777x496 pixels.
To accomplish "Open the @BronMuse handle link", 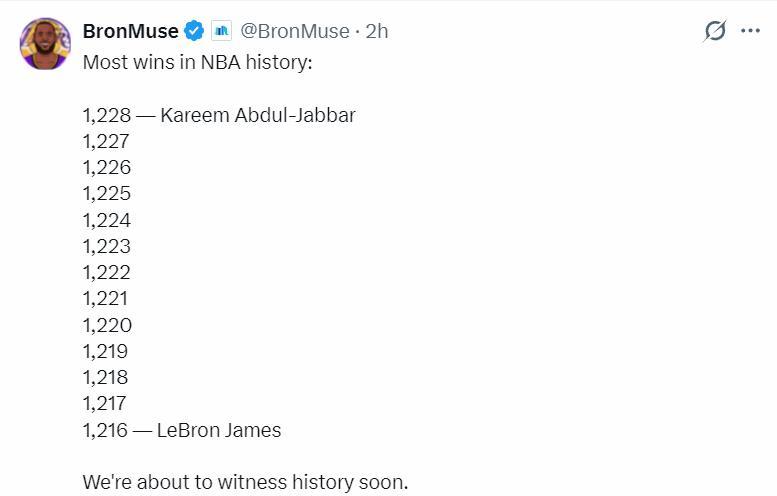I will (295, 31).
